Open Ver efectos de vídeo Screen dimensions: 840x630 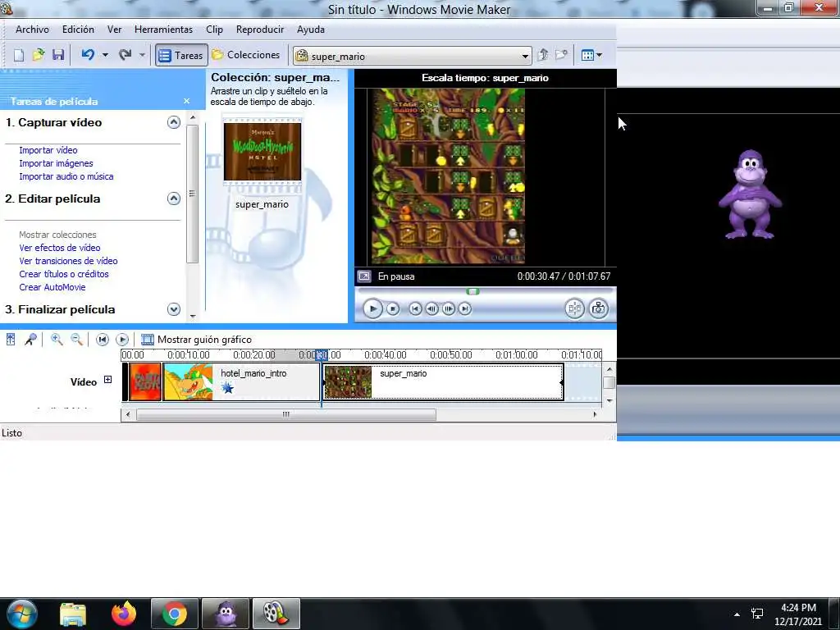pos(59,248)
